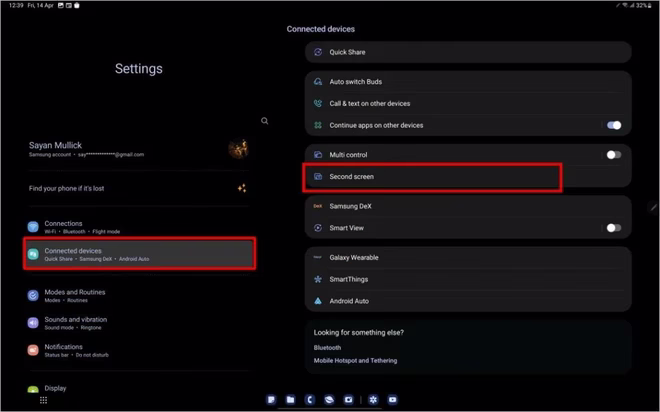Launch the YouTube app from taskbar
This screenshot has height=412, width=660.
(393, 400)
